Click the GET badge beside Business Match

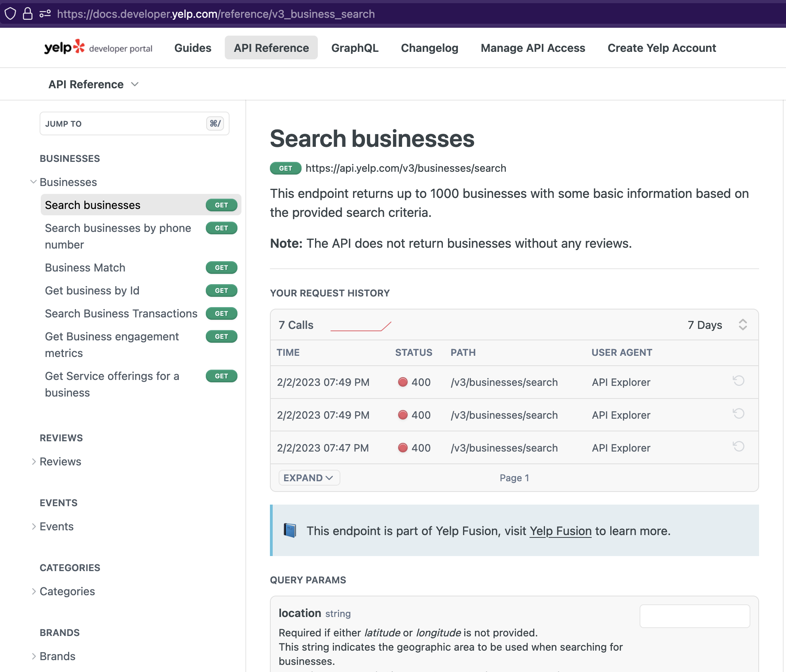222,268
